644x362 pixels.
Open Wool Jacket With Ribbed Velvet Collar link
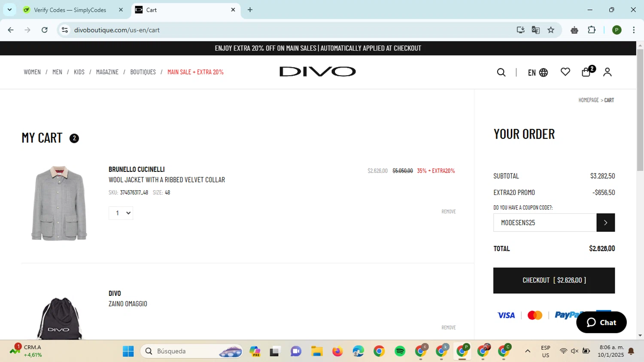click(x=167, y=179)
